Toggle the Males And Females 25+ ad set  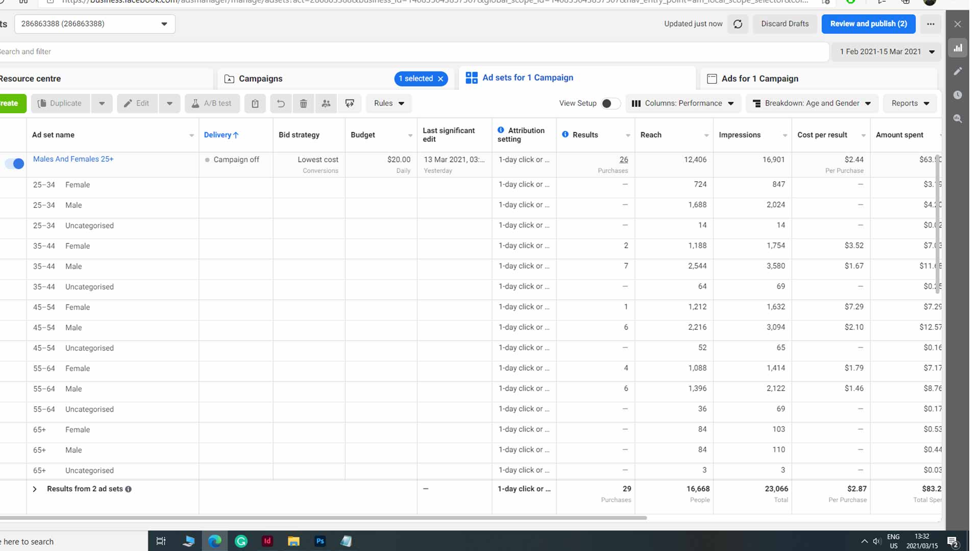pos(15,164)
